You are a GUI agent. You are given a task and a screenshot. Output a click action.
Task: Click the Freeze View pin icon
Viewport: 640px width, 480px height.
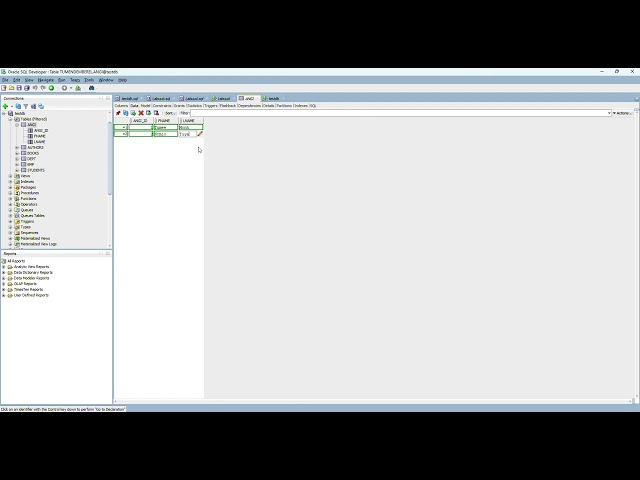coord(118,113)
